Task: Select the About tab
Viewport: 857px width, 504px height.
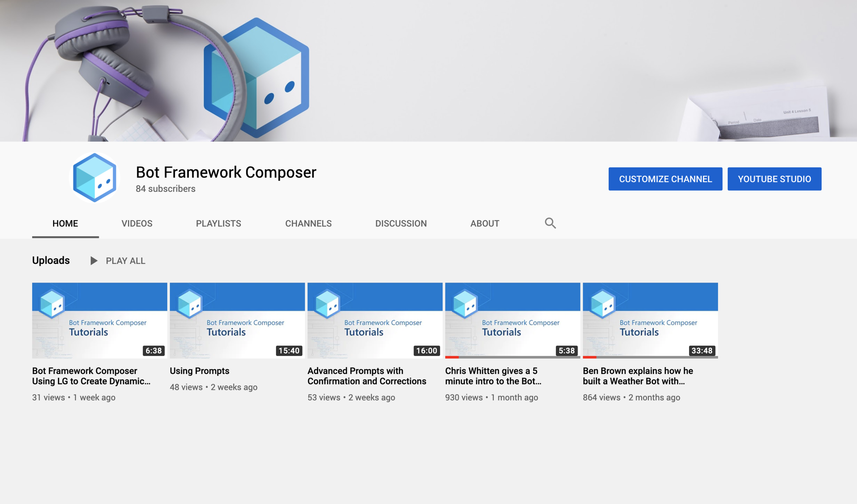Action: (x=484, y=224)
